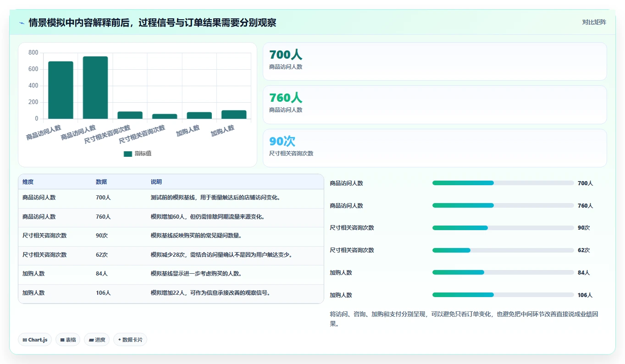The image size is (625, 364).
Task: Open the 760人 data card
Action: (434, 105)
